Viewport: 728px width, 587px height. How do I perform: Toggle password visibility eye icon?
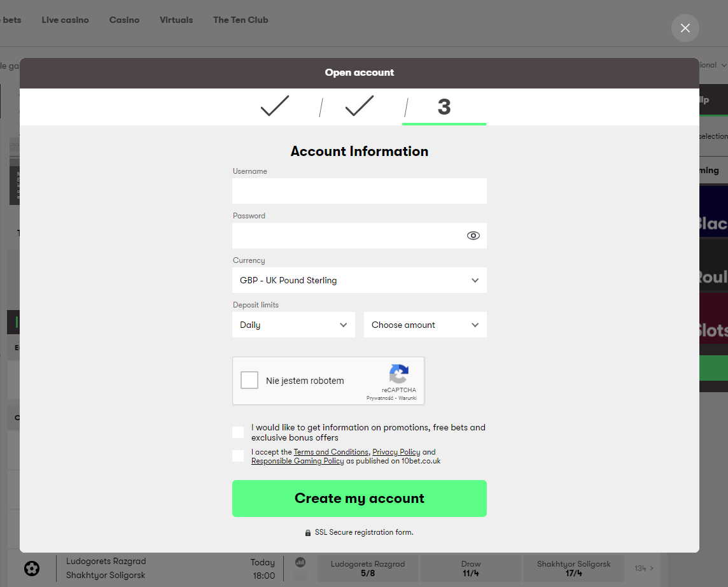coord(473,236)
